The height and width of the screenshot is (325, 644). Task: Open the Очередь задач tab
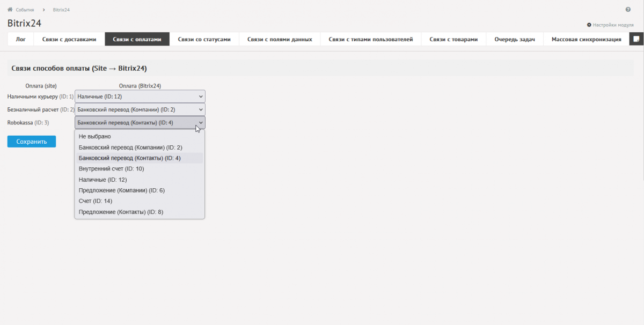[515, 39]
